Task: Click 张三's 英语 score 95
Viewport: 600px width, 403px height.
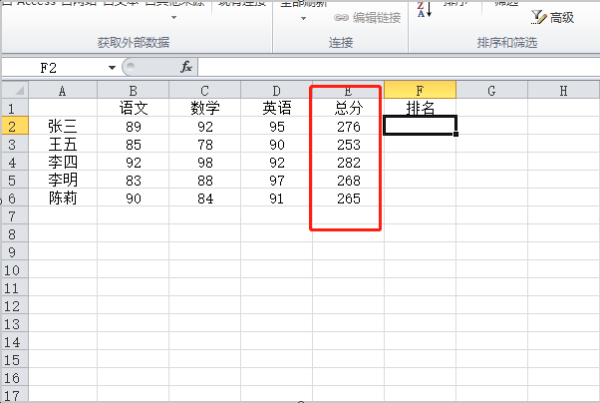Action: [x=276, y=126]
